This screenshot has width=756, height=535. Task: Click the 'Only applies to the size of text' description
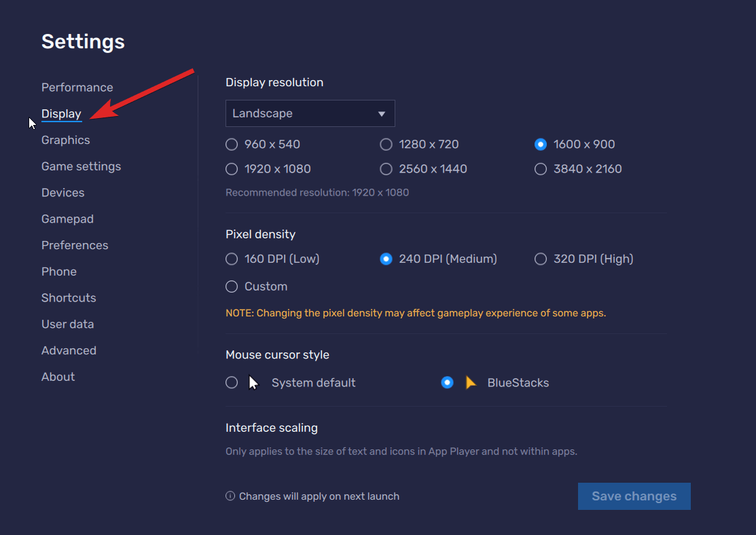click(401, 451)
